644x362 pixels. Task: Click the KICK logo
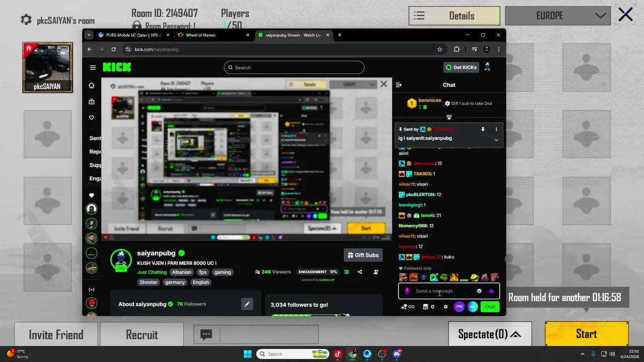coord(117,67)
